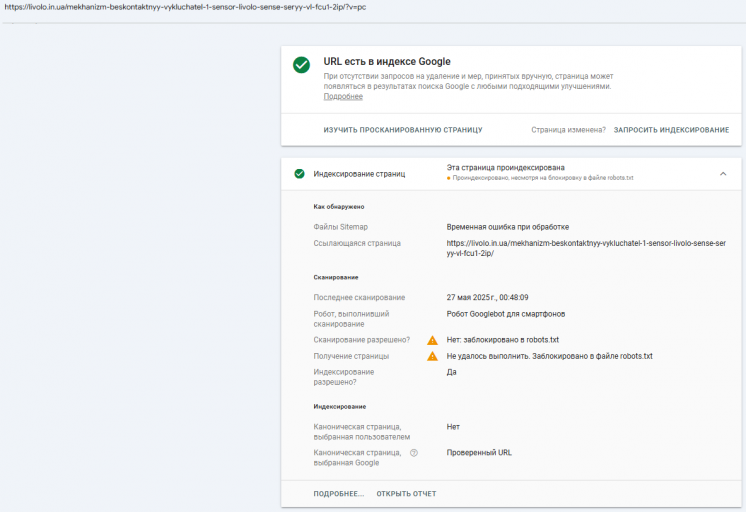Click 'Нет' user canonical value
This screenshot has height=512, width=746.
click(453, 427)
